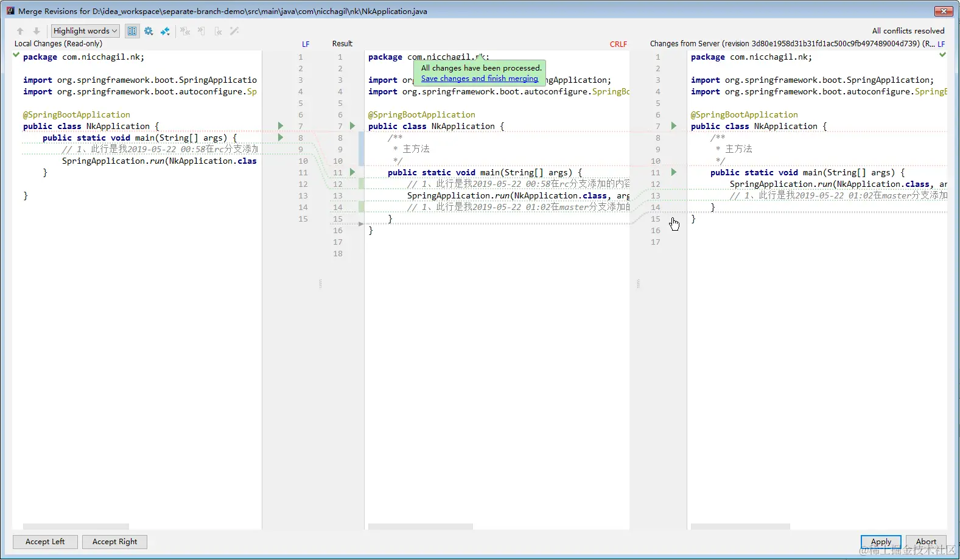Click green check mark in server changes pane

pyautogui.click(x=942, y=55)
